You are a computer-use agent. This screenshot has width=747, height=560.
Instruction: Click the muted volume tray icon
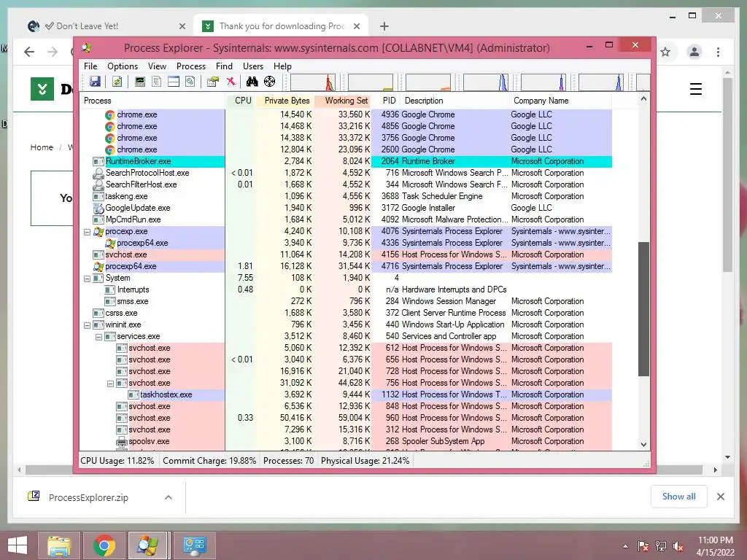(x=678, y=546)
